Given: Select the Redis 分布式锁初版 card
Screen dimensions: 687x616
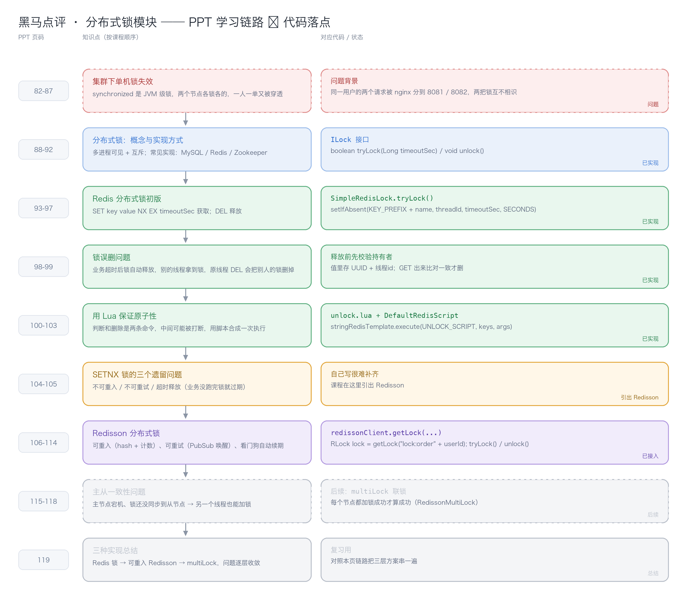Looking at the screenshot, I should point(197,208).
